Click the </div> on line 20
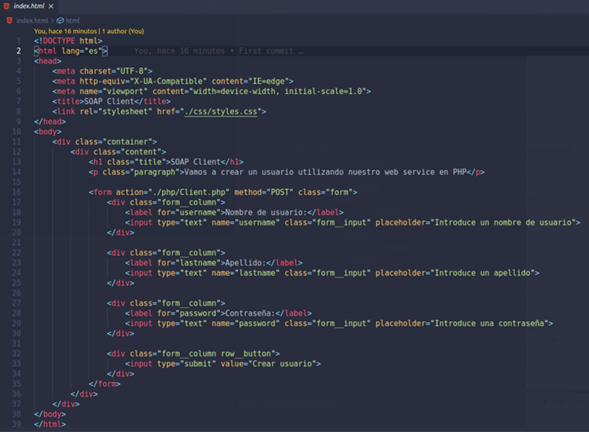This screenshot has height=432, width=589. click(x=120, y=233)
